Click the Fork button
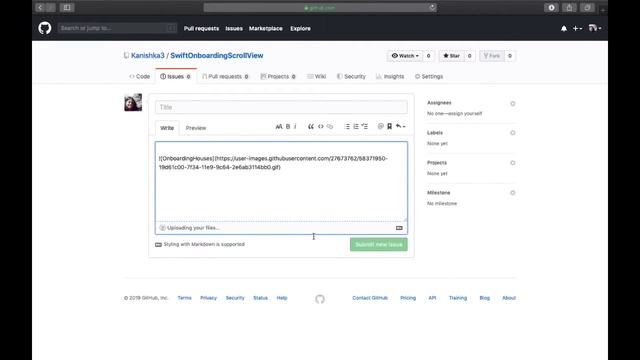640x360 pixels. pos(492,56)
